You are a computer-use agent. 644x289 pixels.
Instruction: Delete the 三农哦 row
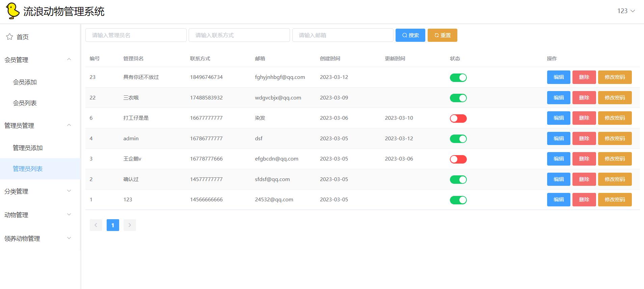coord(584,98)
